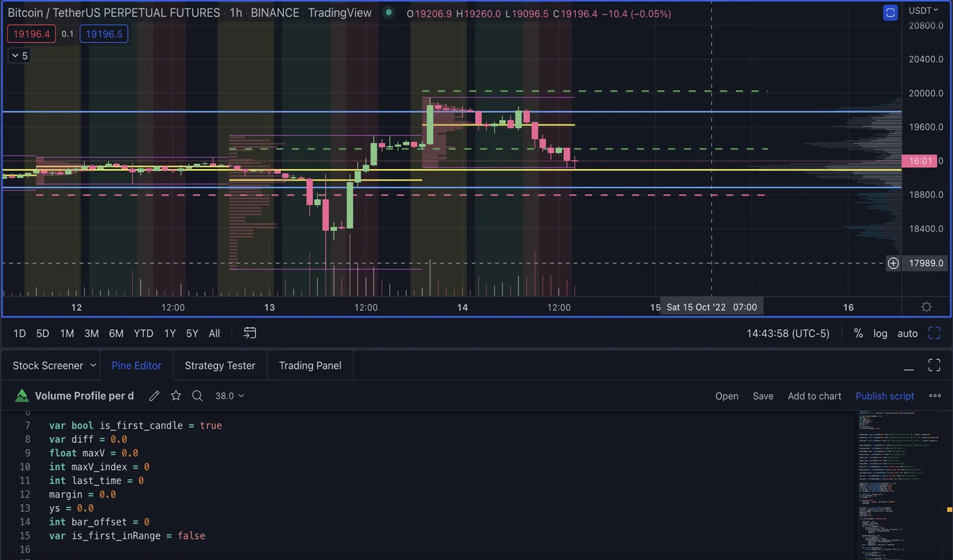Favorite the script with the star icon
The width and height of the screenshot is (953, 560).
tap(176, 396)
